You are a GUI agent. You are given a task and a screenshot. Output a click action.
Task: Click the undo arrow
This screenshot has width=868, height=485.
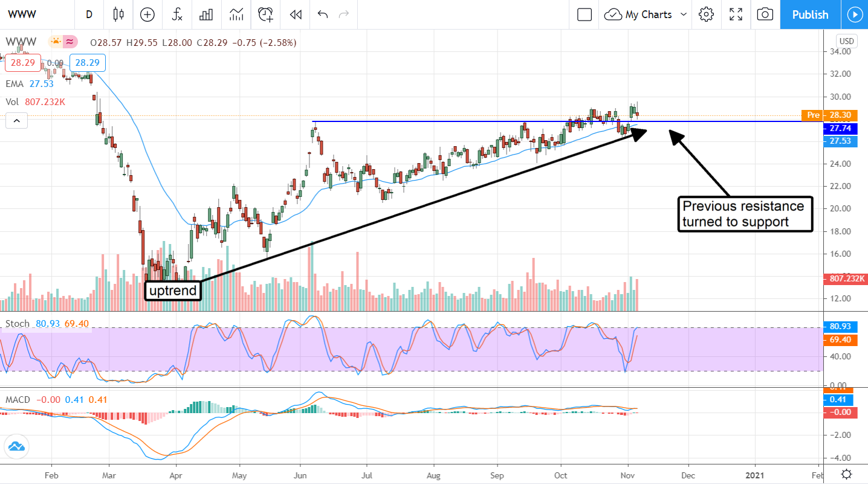point(322,14)
